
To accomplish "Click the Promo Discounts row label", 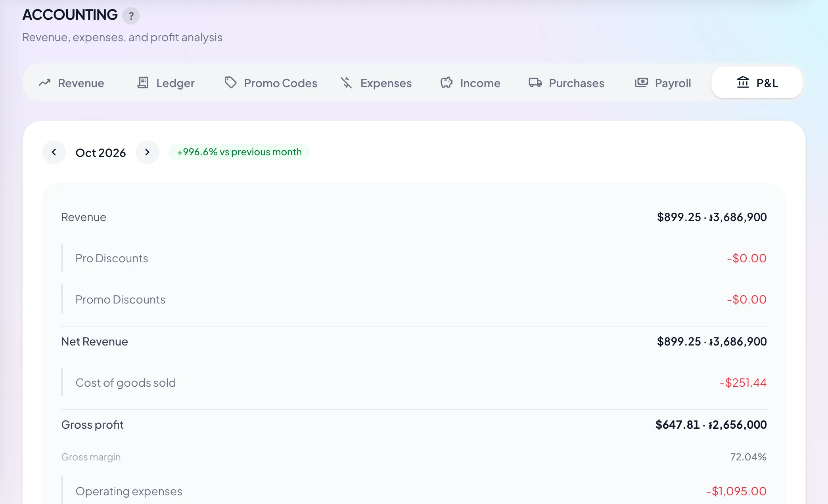I will coord(121,300).
